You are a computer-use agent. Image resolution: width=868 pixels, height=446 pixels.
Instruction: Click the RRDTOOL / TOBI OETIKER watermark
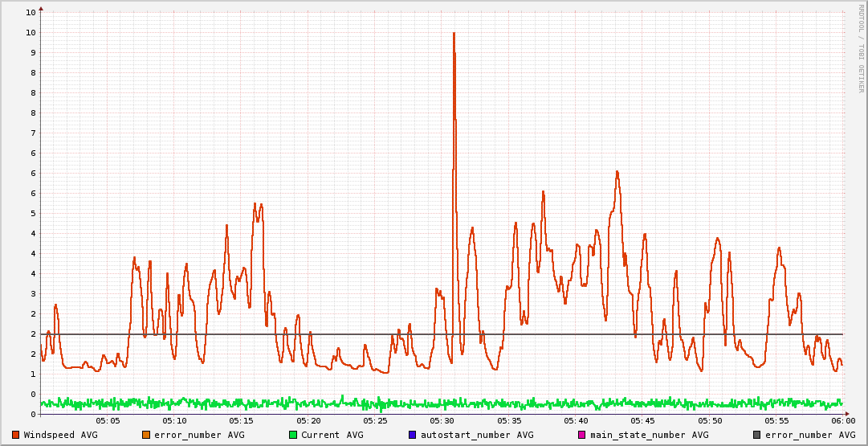coord(861,48)
